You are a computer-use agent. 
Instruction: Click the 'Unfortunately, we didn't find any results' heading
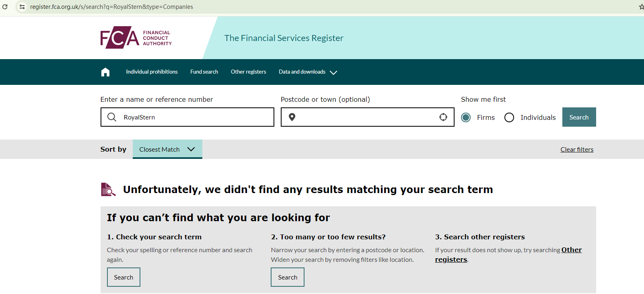[308, 189]
